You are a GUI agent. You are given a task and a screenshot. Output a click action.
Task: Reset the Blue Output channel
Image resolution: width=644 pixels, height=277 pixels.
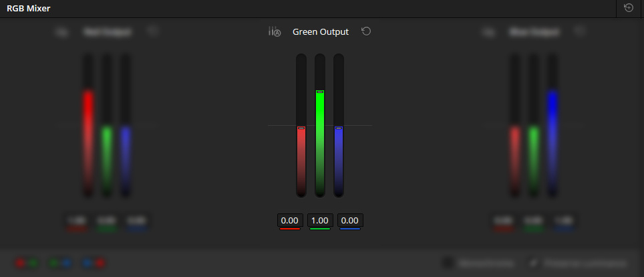pyautogui.click(x=579, y=31)
